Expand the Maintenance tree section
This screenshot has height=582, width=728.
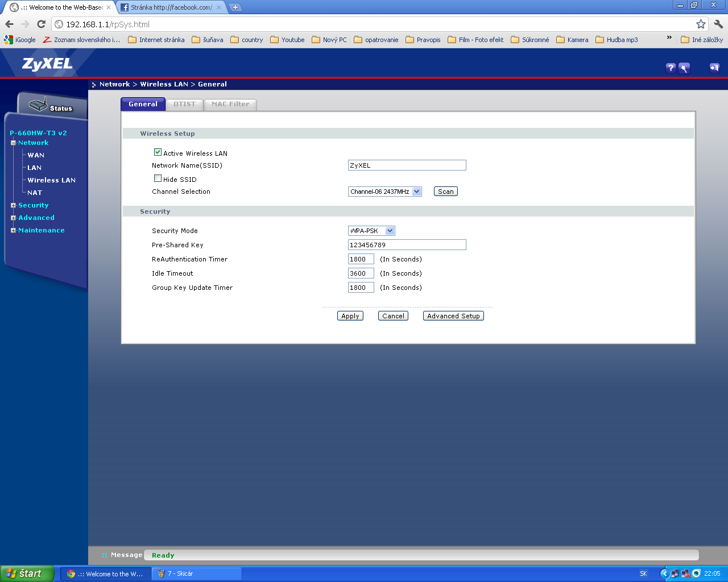pos(13,230)
